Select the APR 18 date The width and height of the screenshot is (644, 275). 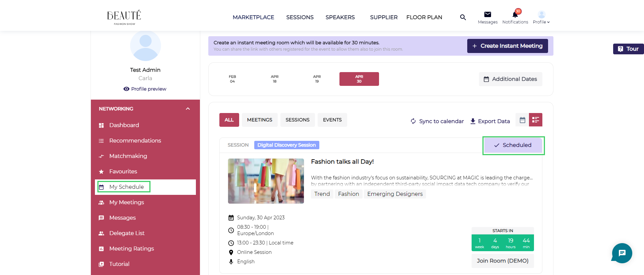(274, 79)
